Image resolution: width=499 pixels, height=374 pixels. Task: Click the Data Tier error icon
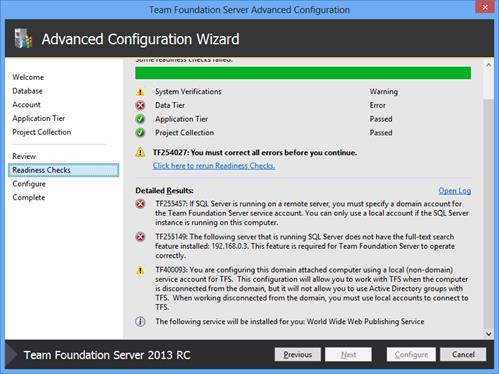140,105
